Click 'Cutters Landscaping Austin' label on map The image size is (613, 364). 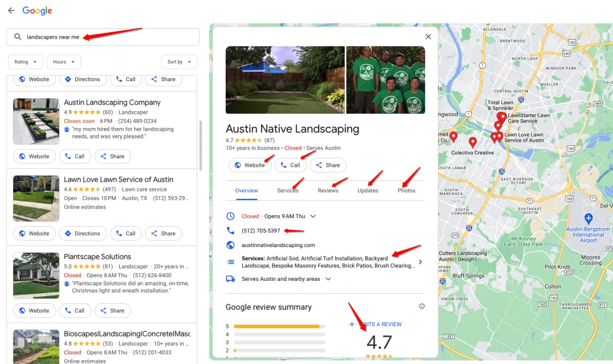tap(463, 256)
